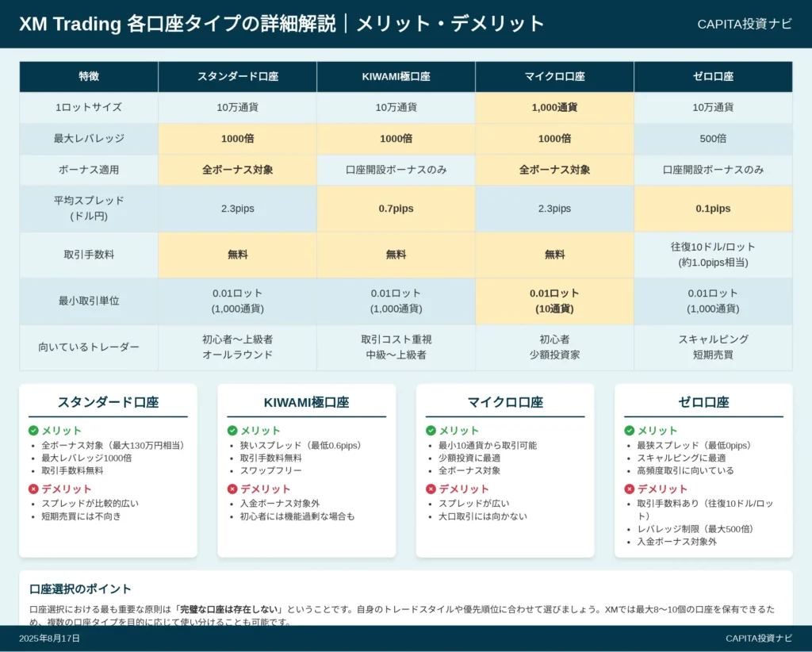Screen dimensions: 812x652
Task: Click the 平均スプレッド (ドル円) row label
Action: (x=89, y=209)
